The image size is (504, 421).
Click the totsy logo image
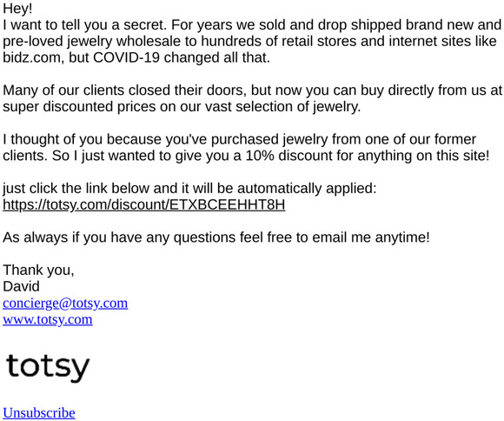[x=48, y=369]
